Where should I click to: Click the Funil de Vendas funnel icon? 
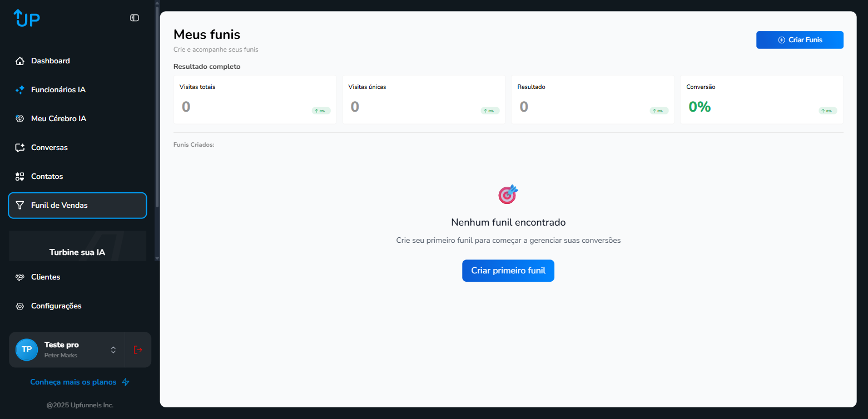tap(20, 206)
